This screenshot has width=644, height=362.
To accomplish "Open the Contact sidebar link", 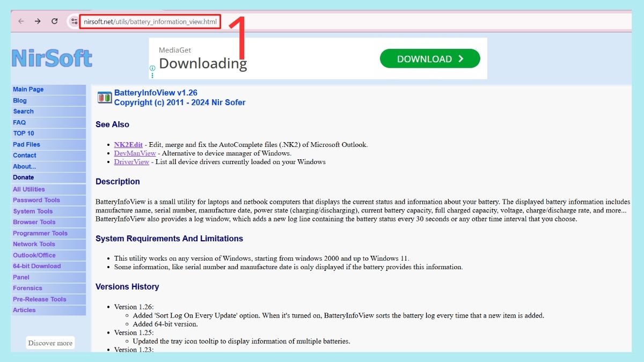I will tap(25, 156).
